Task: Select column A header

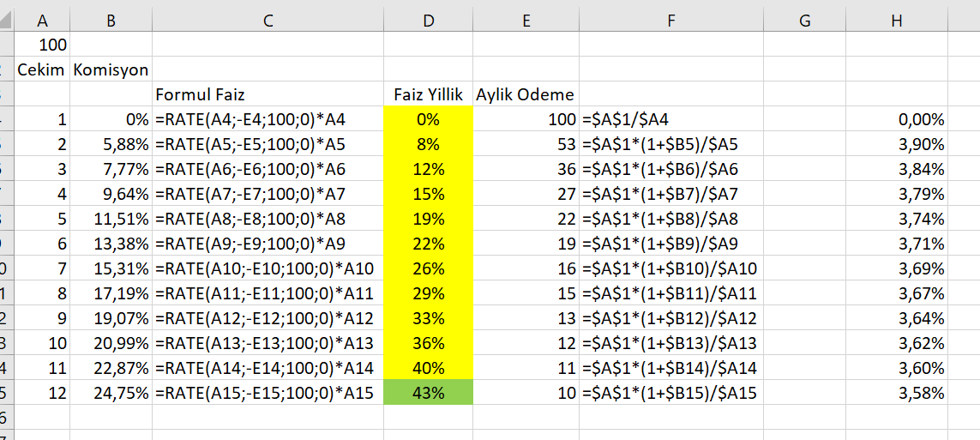Action: coord(43,21)
